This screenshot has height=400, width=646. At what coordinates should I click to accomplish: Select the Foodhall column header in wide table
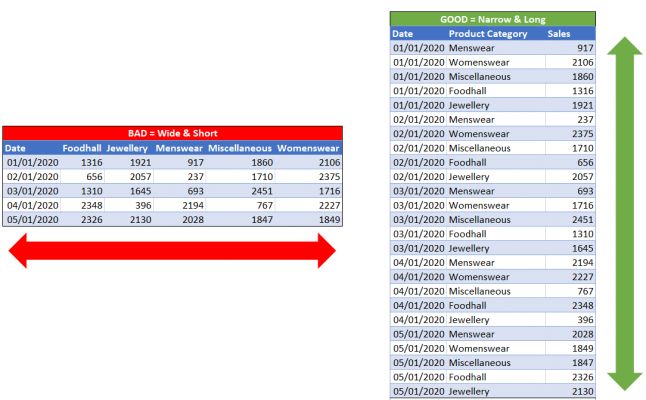[x=82, y=148]
